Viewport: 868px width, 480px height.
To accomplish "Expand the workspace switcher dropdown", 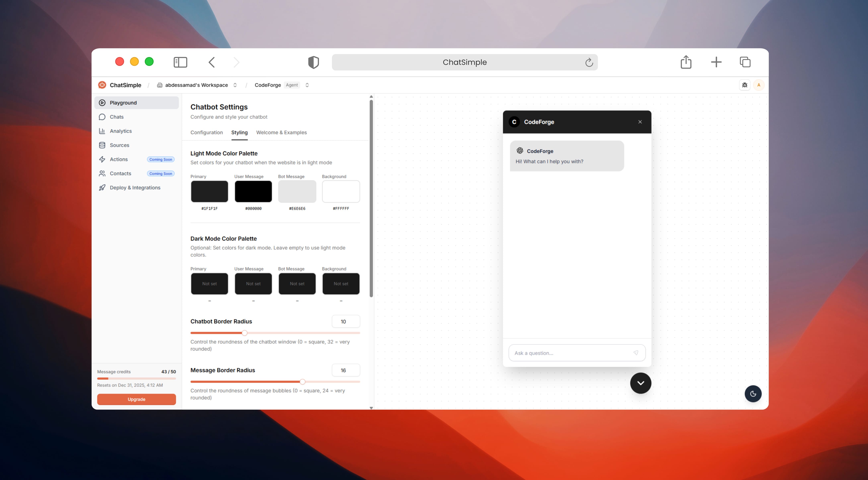I will 235,85.
